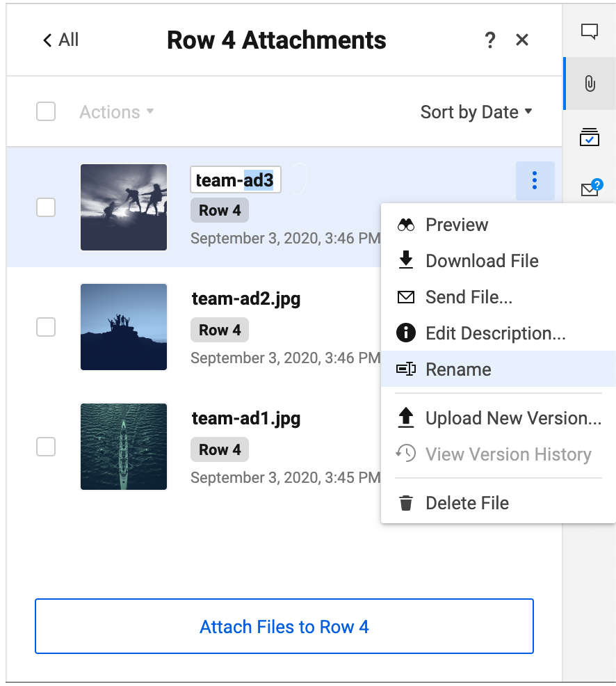This screenshot has height=686, width=616.
Task: Tick the checkbox for team-ad1.jpg
Action: coord(46,447)
